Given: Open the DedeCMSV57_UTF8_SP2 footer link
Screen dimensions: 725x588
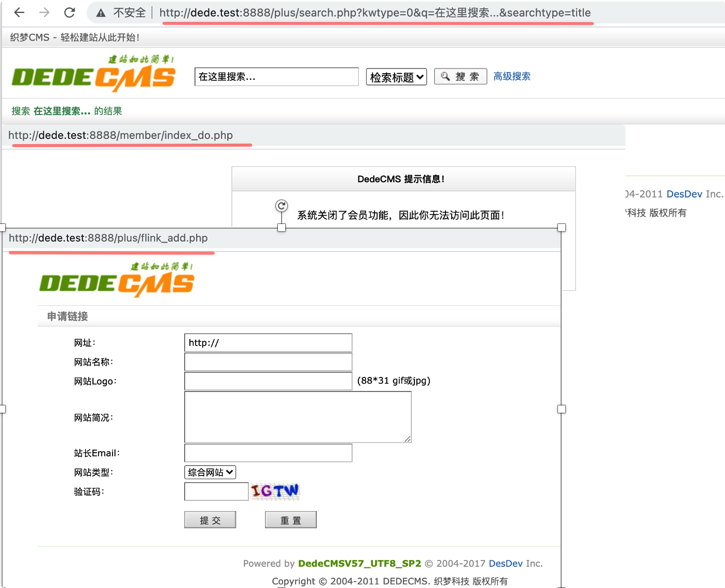Looking at the screenshot, I should [359, 564].
